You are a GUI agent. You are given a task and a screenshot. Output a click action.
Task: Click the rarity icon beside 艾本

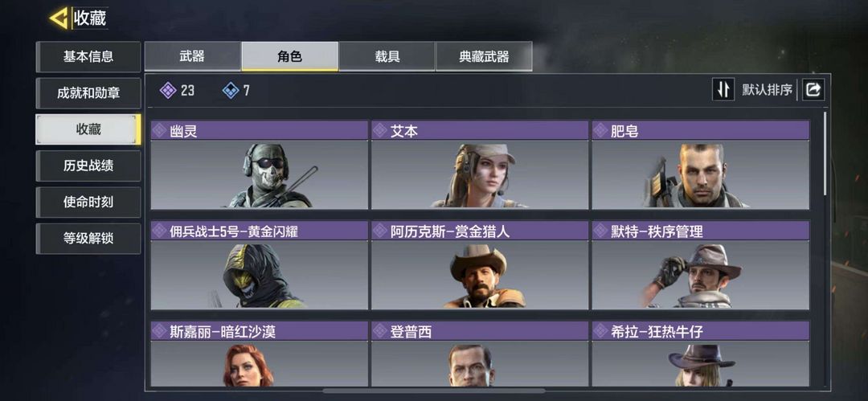tap(379, 130)
